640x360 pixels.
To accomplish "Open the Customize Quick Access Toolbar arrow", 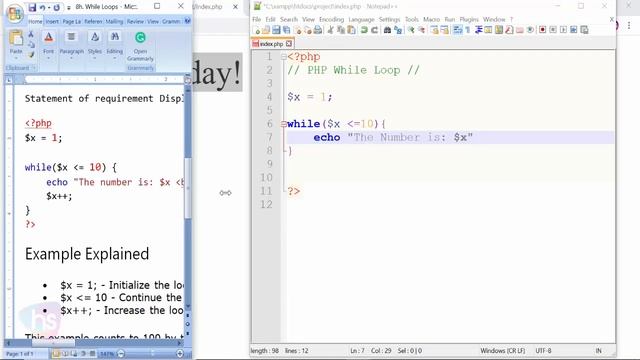I will 69,8.
